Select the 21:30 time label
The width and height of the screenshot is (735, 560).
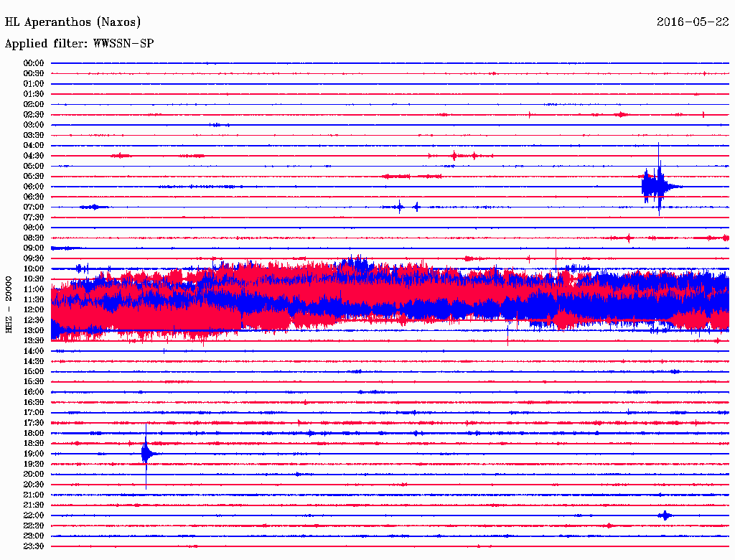tap(34, 505)
